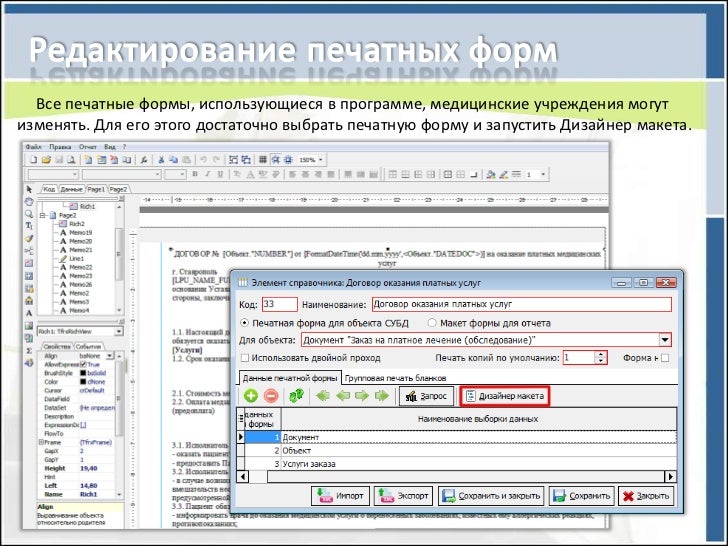
Task: Switch to Групповая печать бланков tab
Action: [395, 378]
